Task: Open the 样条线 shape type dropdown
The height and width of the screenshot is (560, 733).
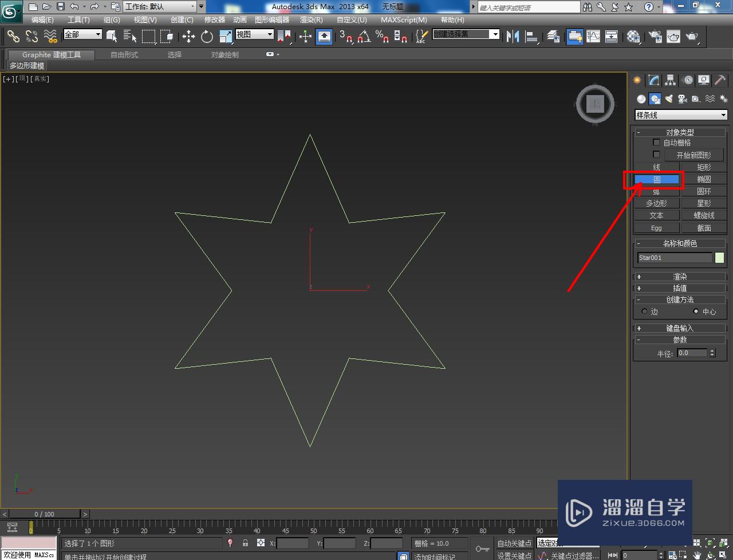Action: coord(681,115)
